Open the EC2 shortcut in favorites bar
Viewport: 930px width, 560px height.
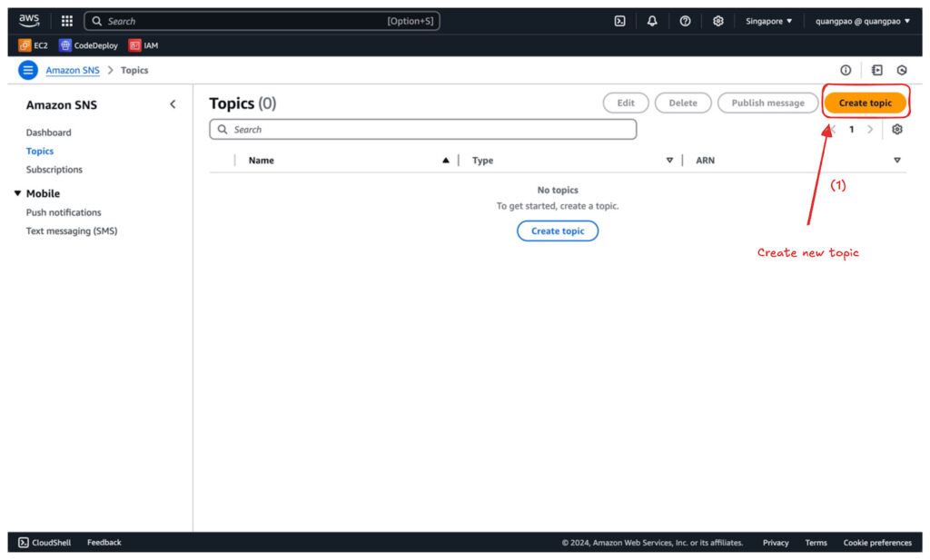34,45
